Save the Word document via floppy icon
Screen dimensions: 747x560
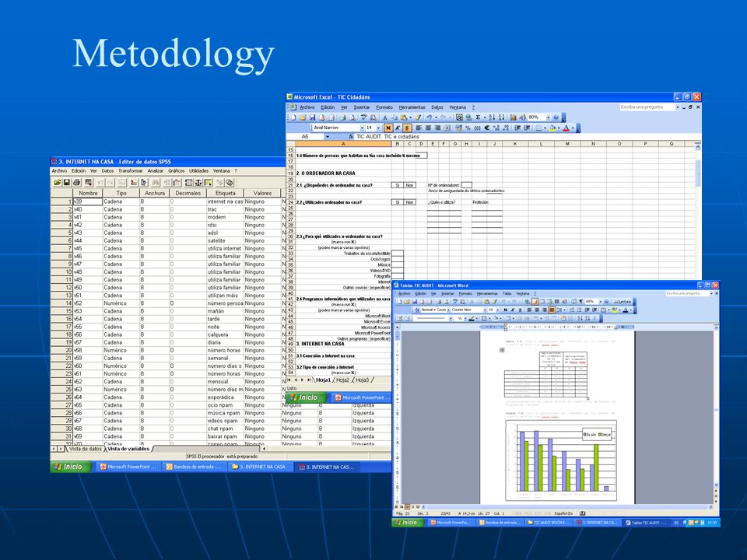pos(415,302)
